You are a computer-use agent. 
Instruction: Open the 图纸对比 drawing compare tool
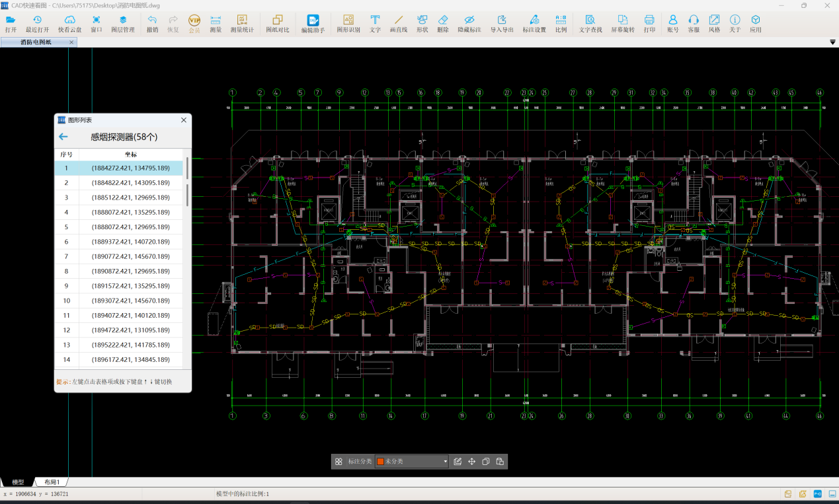click(277, 24)
